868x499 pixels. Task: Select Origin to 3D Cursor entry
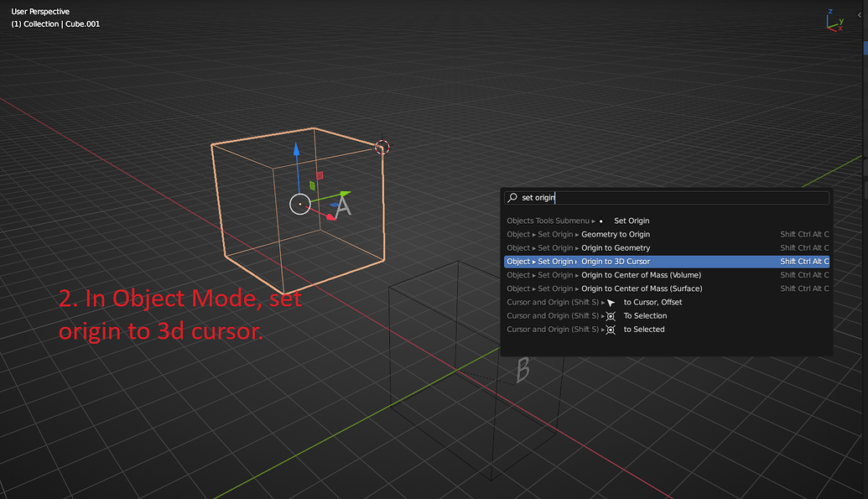tap(667, 262)
